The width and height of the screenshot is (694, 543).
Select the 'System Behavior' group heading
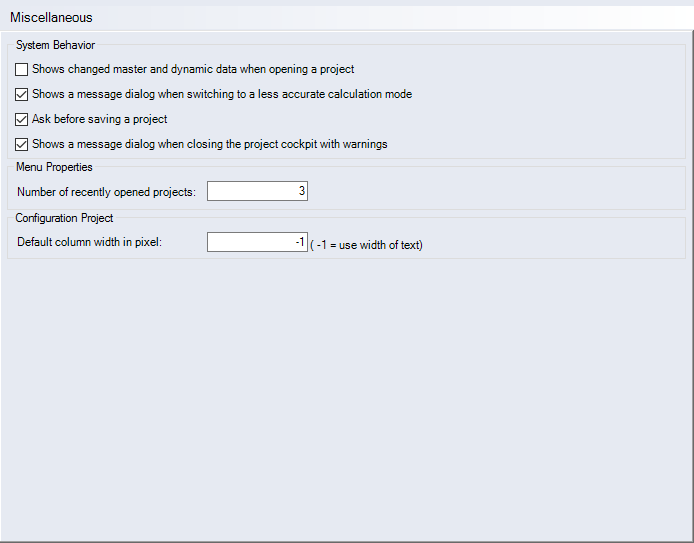point(55,45)
